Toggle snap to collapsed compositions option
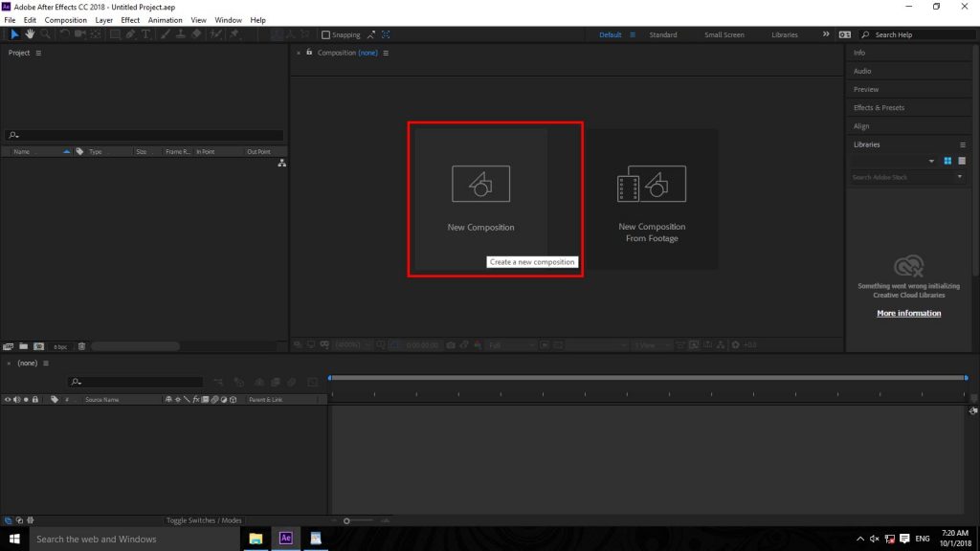 (386, 35)
